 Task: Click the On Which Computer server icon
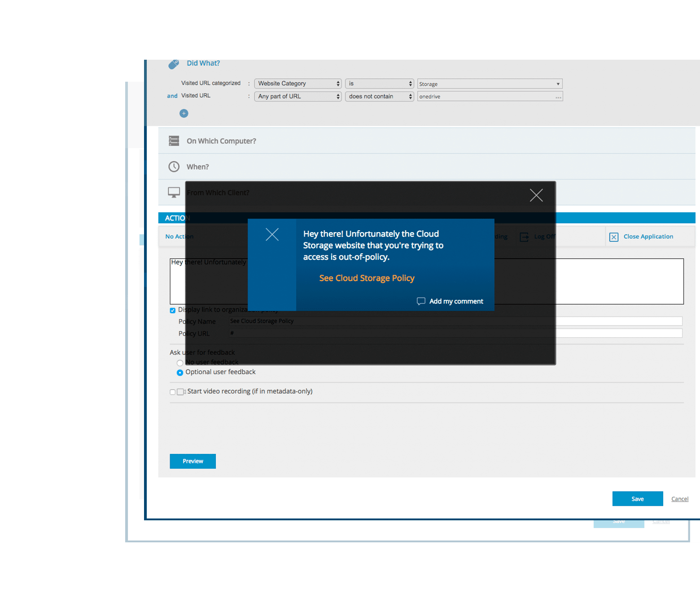174,141
